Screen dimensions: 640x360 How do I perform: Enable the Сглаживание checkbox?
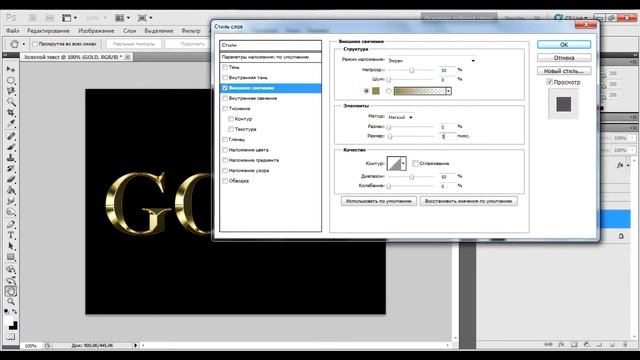[x=415, y=163]
